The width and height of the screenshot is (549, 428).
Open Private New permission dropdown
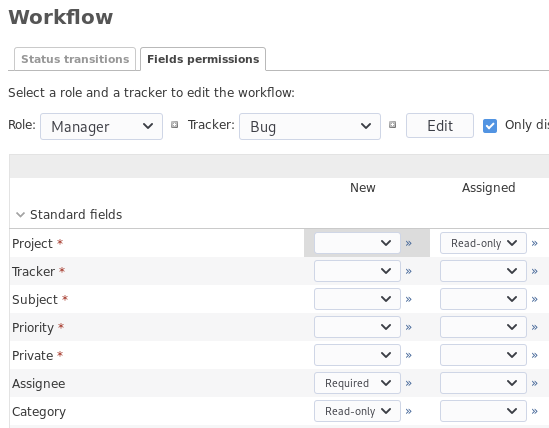click(357, 355)
